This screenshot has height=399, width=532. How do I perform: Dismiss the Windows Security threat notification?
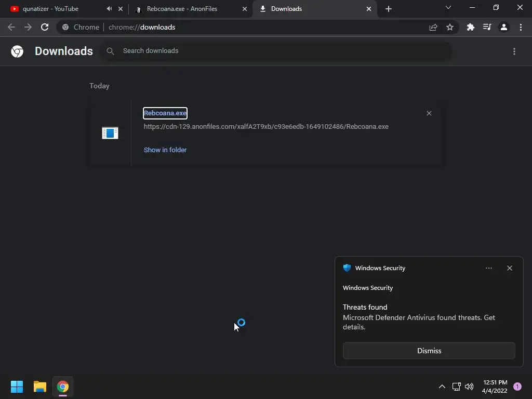click(x=429, y=351)
